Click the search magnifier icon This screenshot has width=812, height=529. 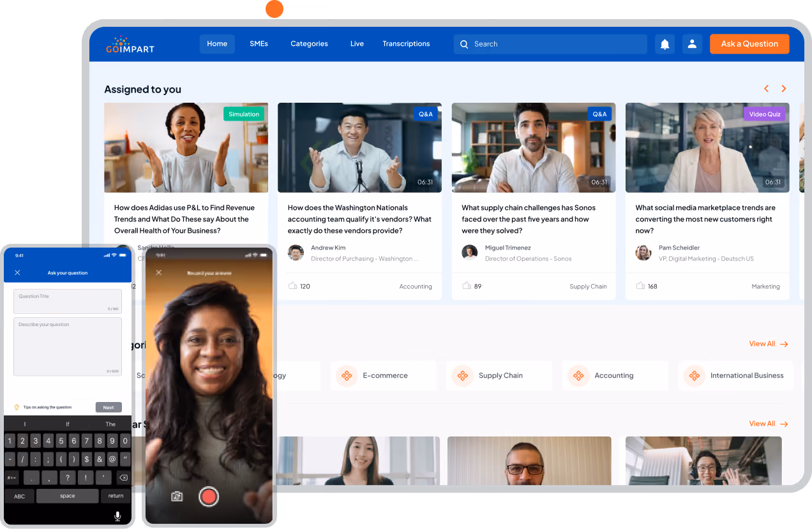[464, 44]
